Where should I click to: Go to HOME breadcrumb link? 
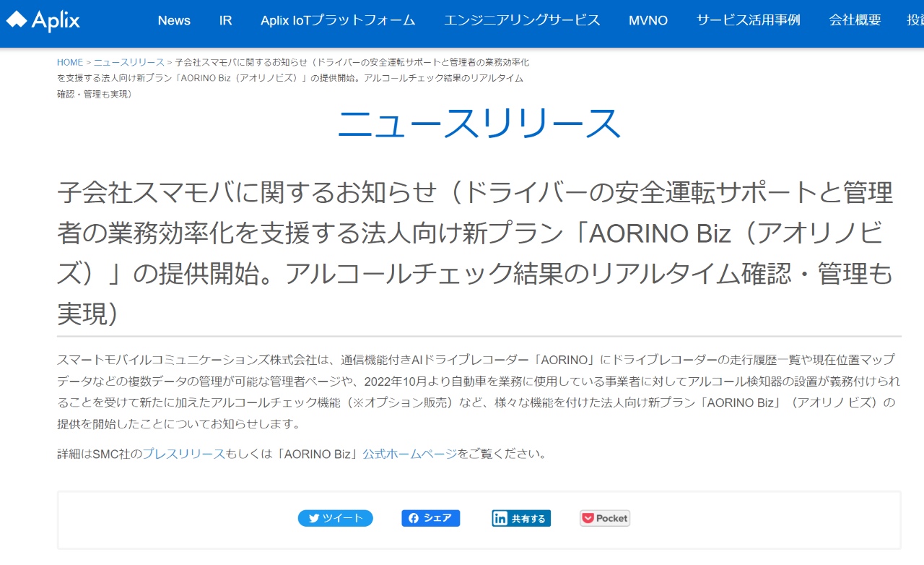70,63
